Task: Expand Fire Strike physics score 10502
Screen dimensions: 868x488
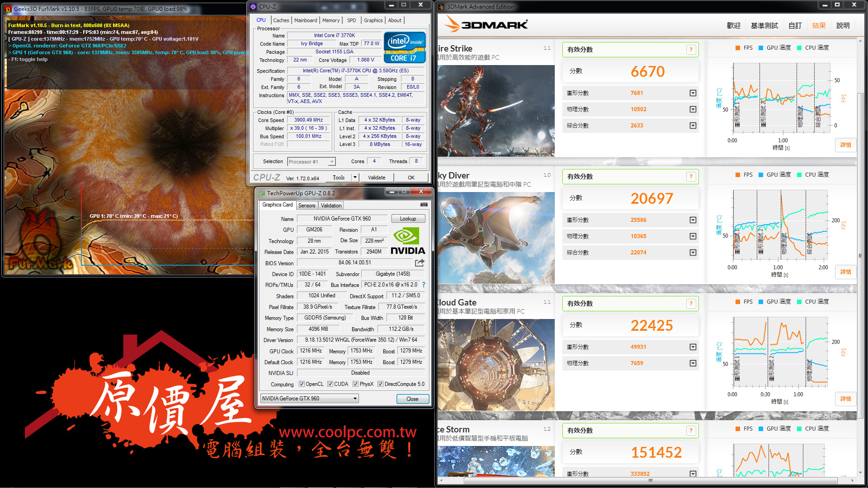Action: 693,109
